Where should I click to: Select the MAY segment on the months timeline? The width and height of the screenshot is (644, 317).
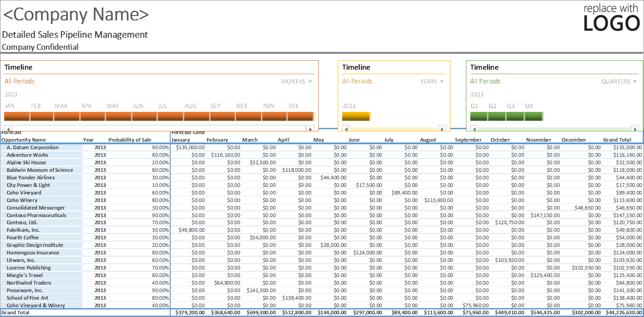(x=119, y=116)
